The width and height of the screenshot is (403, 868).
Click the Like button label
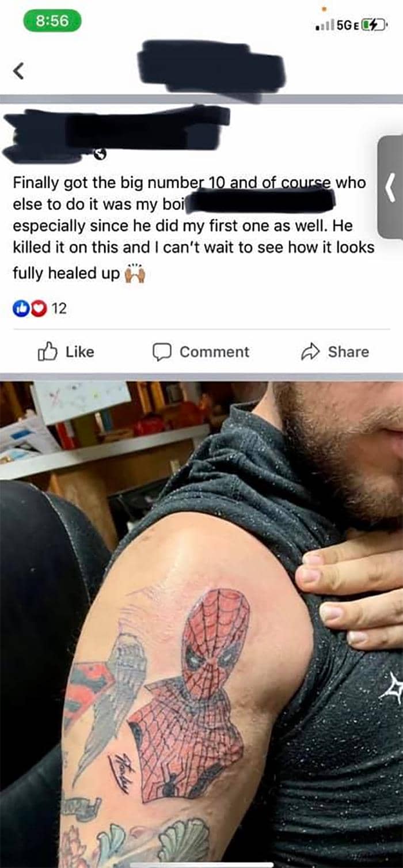80,351
